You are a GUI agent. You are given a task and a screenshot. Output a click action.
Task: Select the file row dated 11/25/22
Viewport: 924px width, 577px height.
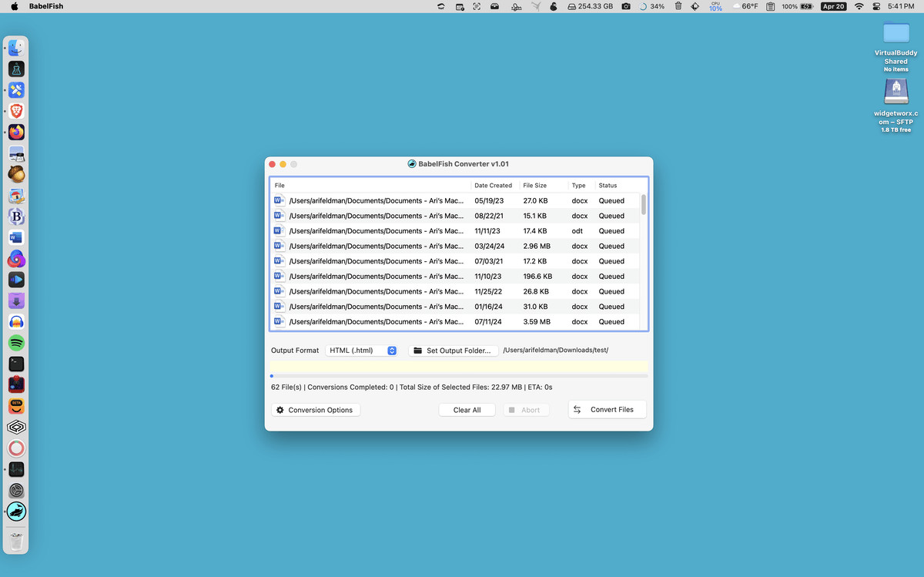point(455,291)
